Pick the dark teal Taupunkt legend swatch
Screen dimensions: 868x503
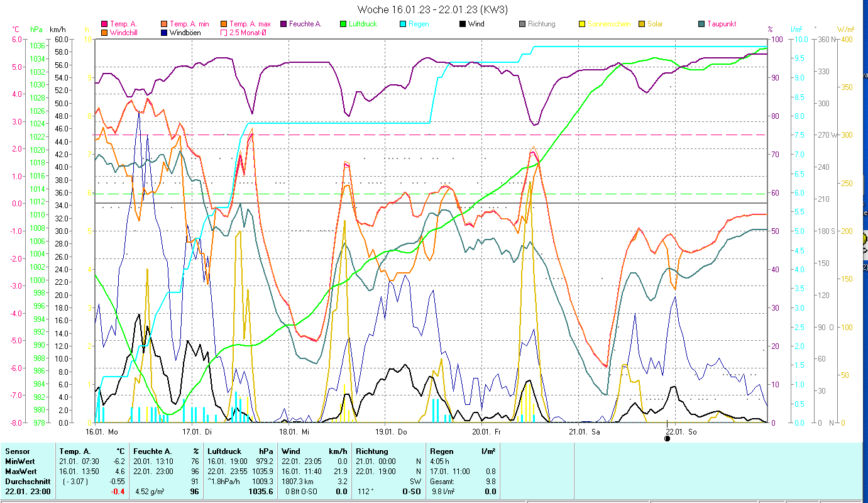701,24
